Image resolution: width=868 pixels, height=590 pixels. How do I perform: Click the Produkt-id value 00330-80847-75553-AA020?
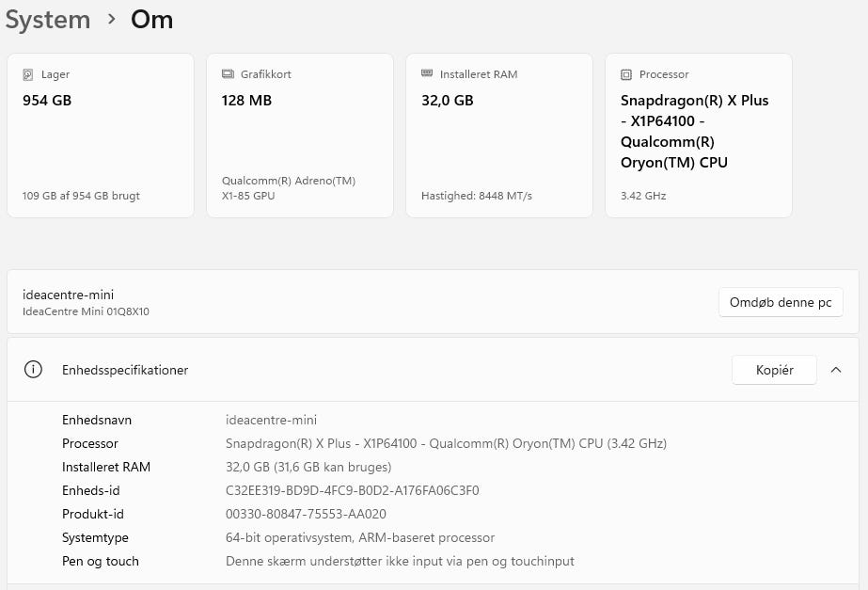tap(306, 514)
